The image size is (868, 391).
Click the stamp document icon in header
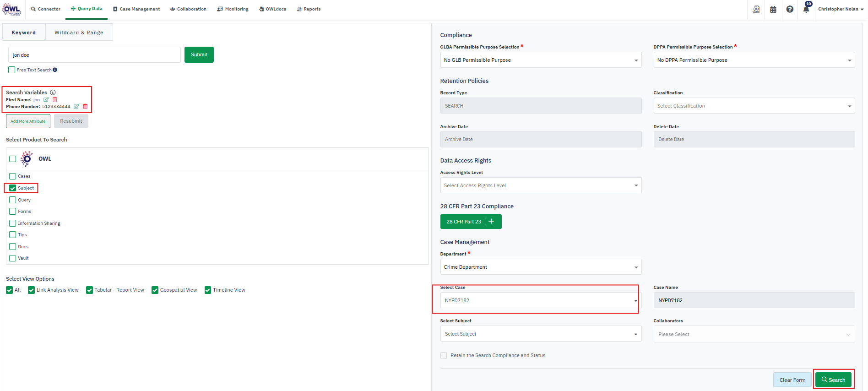pyautogui.click(x=756, y=9)
